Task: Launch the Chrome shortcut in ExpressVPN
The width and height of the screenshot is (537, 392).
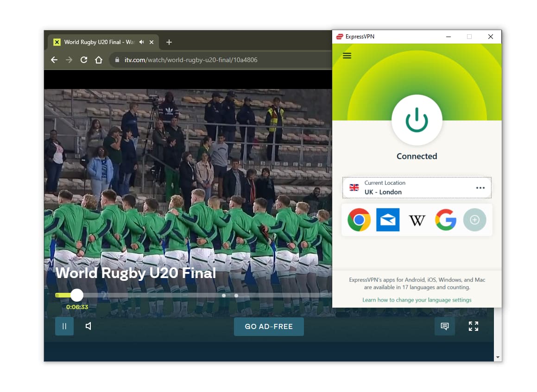Action: coord(359,220)
